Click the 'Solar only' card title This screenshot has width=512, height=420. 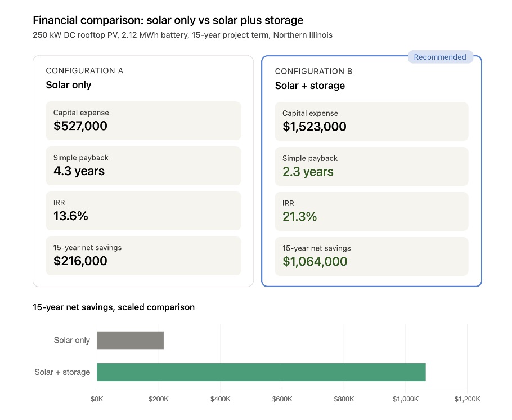(x=69, y=85)
